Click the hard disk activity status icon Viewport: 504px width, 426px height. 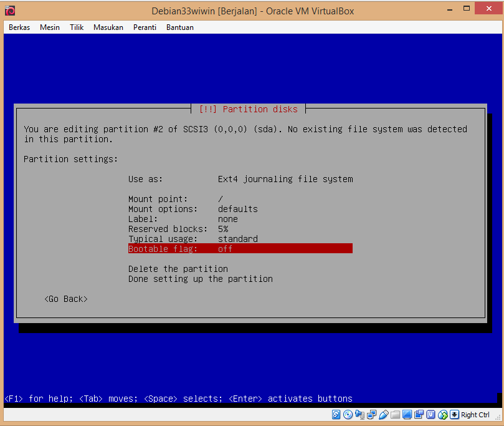point(336,415)
